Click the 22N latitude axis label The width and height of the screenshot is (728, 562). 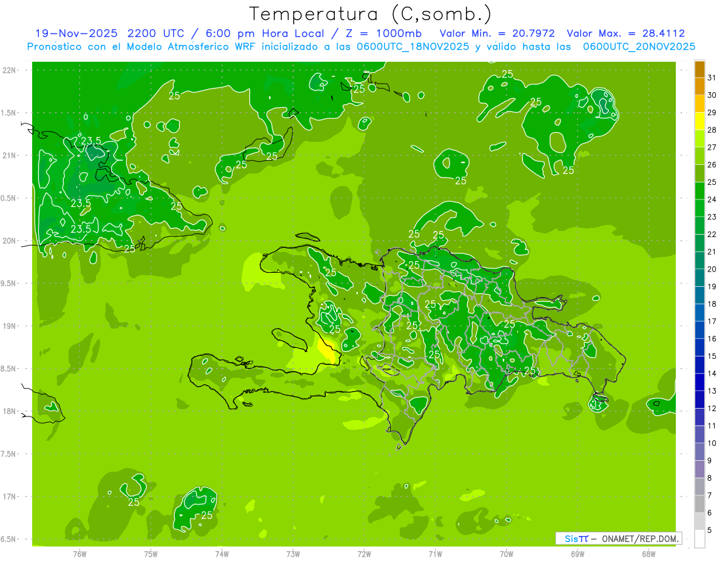(10, 70)
